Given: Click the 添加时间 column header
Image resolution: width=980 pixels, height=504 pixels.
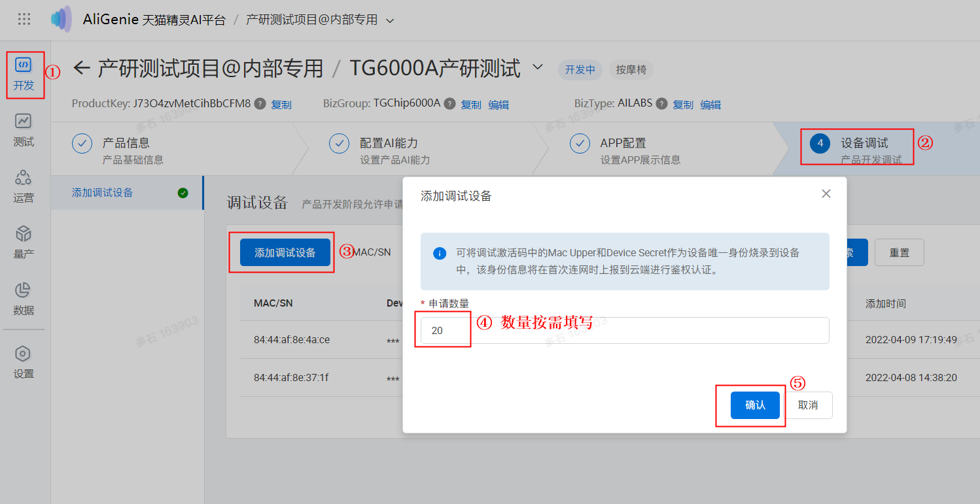Looking at the screenshot, I should 886,303.
